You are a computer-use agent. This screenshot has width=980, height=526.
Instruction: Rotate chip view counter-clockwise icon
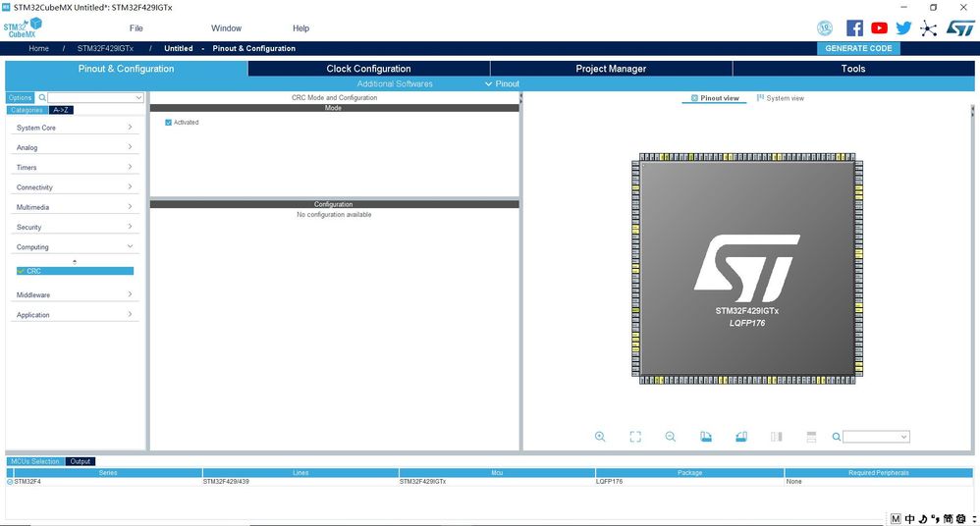pos(741,437)
